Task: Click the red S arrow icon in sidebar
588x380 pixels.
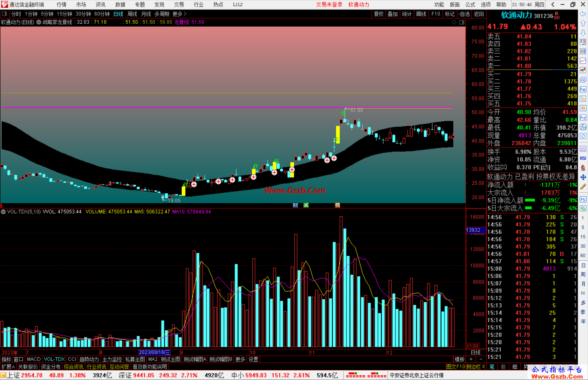Action: 583,168
